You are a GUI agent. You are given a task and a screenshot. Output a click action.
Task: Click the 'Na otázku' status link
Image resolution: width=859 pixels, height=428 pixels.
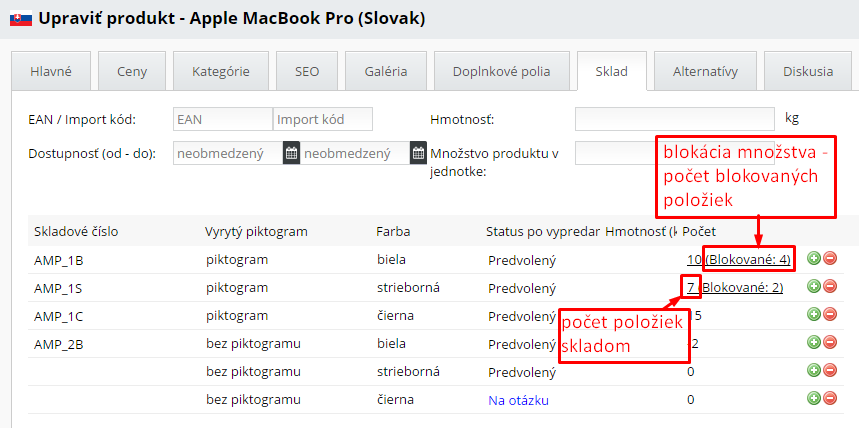518,399
